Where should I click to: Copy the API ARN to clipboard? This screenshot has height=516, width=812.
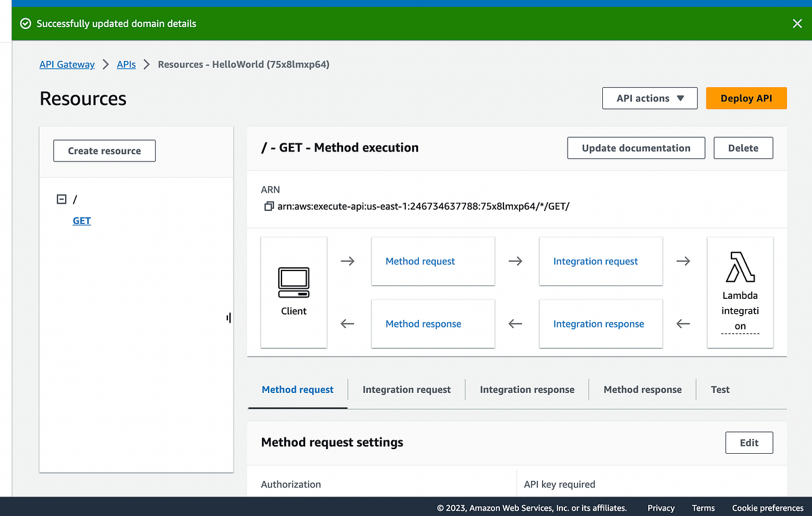point(269,206)
